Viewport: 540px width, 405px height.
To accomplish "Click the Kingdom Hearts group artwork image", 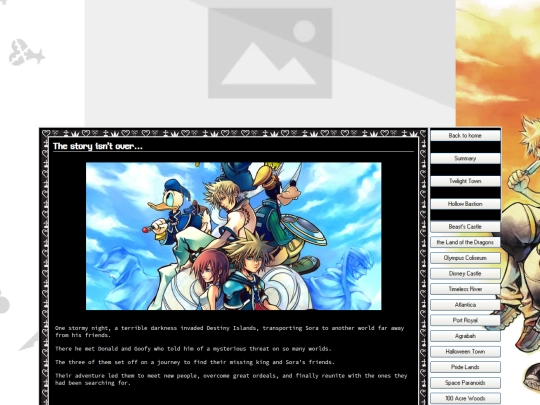I will click(233, 236).
